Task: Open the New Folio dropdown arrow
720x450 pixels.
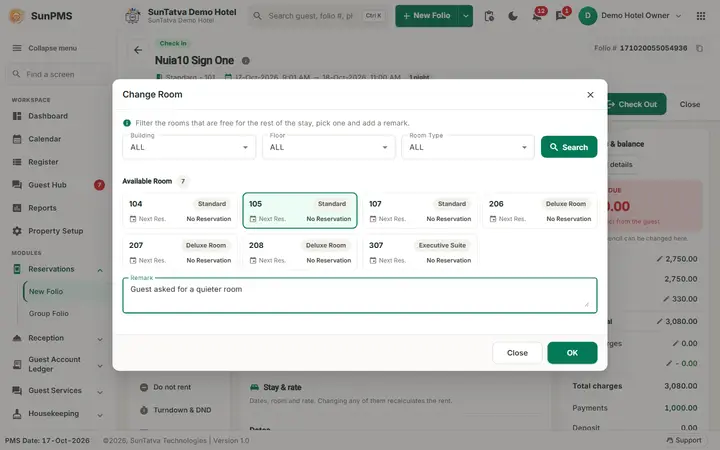Action: pyautogui.click(x=466, y=16)
